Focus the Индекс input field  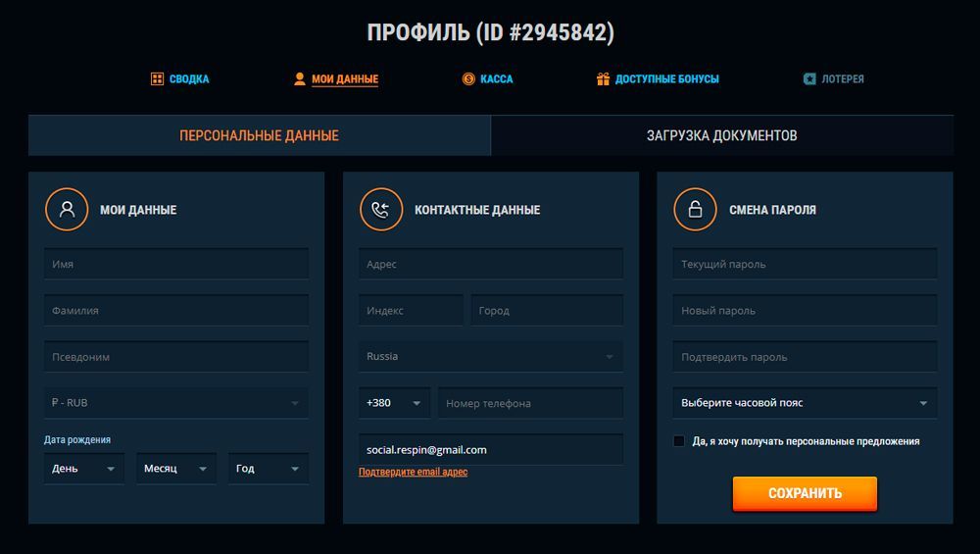pyautogui.click(x=411, y=310)
